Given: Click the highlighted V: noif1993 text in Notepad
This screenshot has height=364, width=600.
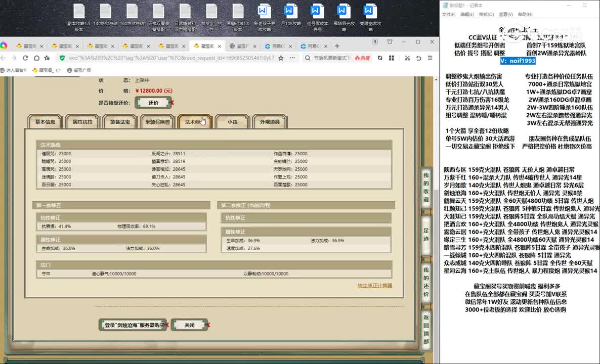Looking at the screenshot, I should tap(518, 61).
